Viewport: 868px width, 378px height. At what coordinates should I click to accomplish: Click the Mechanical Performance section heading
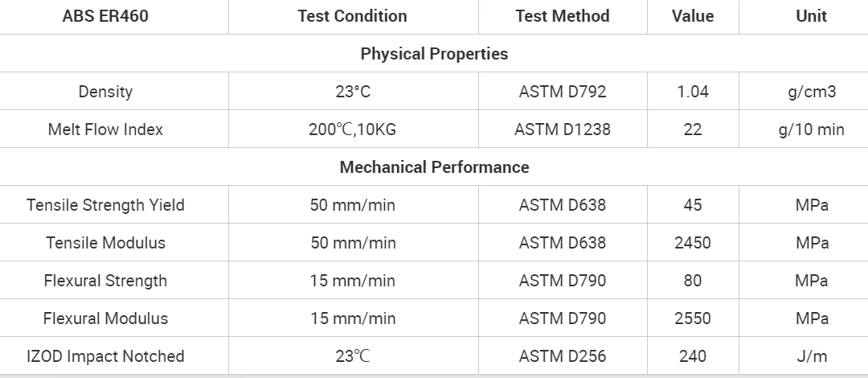434,166
